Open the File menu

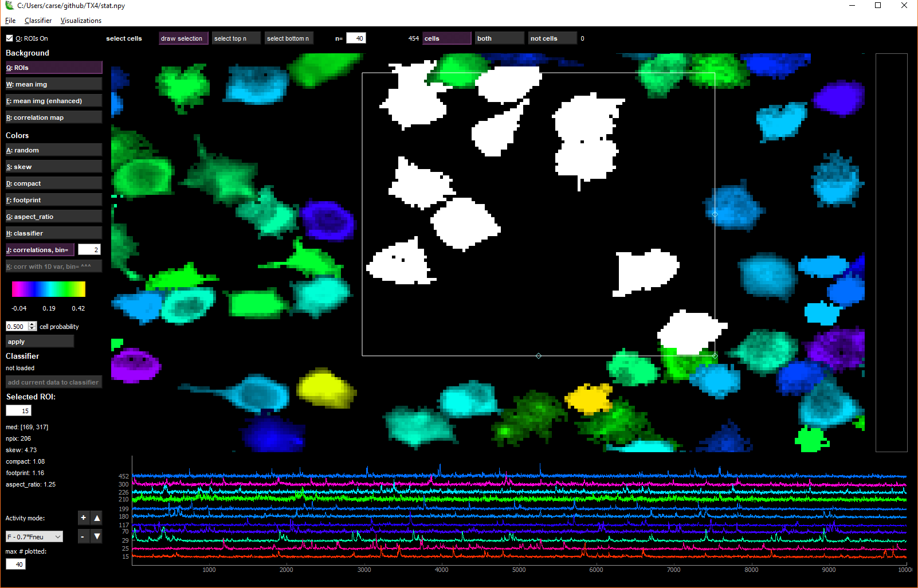(x=10, y=21)
